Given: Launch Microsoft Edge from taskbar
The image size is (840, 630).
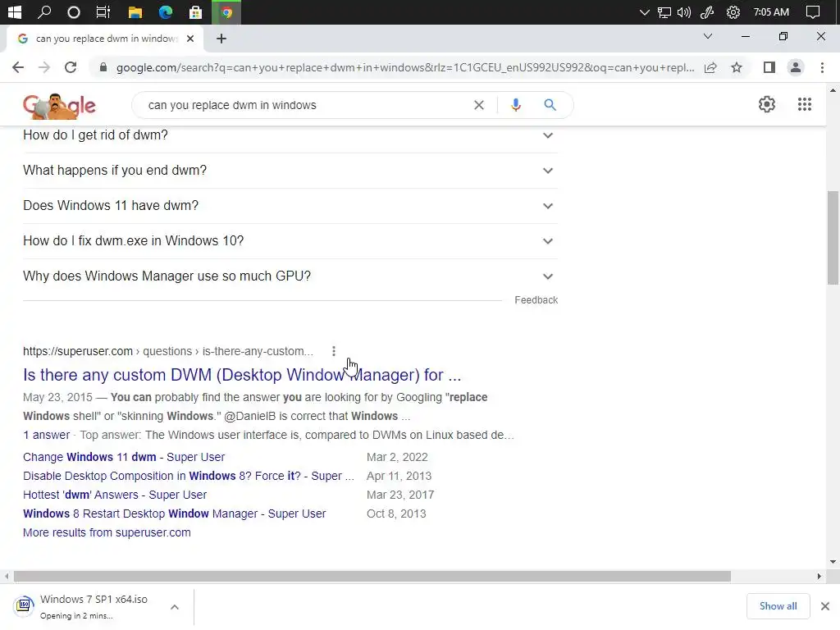Looking at the screenshot, I should click(x=166, y=11).
